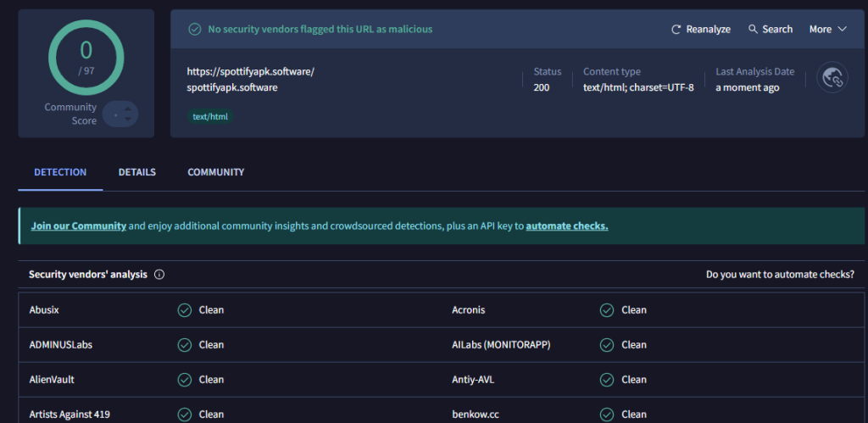Click the Reanalyze label

709,30
